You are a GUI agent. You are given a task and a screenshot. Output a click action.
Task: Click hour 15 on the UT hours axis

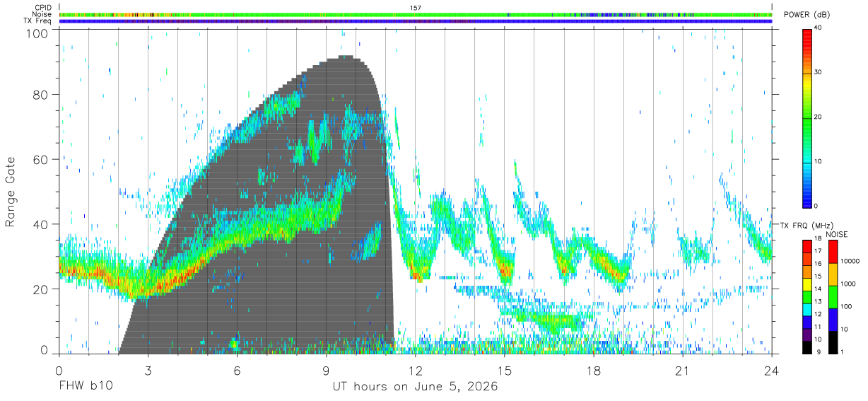(505, 371)
